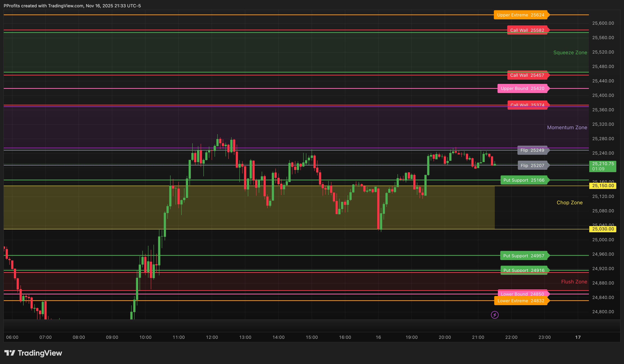This screenshot has width=624, height=364.
Task: Toggle the Squeeze Zone label visibility
Action: (x=570, y=52)
